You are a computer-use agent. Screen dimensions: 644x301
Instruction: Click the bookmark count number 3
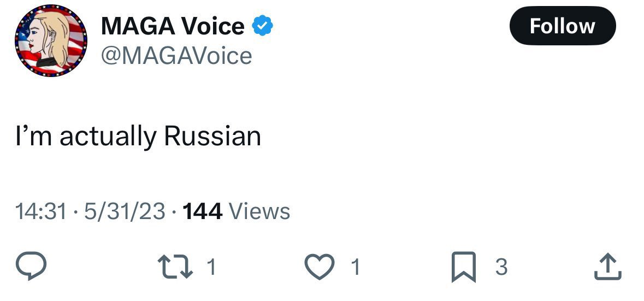501,267
